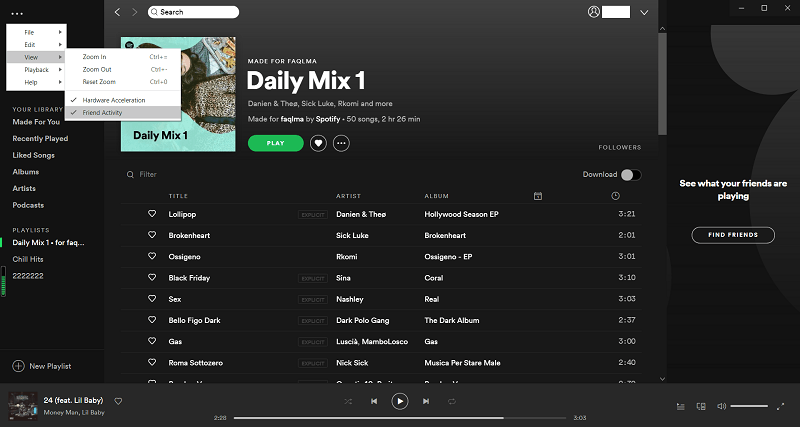Open the account dropdown arrow
Screen dimensions: 800x427
(644, 13)
